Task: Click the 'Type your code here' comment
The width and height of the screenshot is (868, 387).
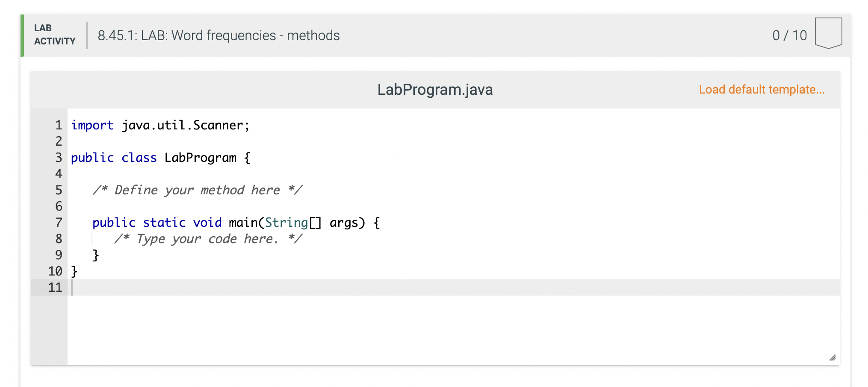Action: (x=208, y=239)
